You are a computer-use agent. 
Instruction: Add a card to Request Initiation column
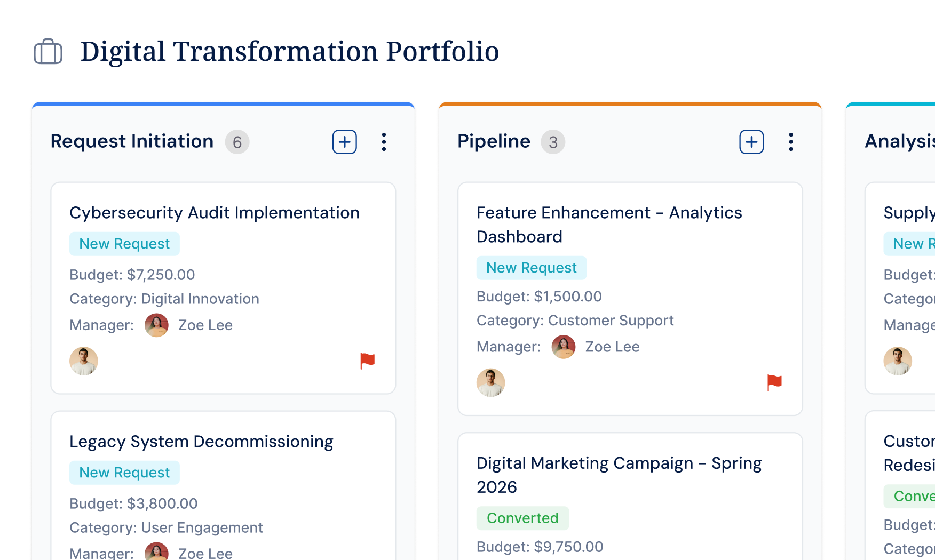click(x=345, y=142)
